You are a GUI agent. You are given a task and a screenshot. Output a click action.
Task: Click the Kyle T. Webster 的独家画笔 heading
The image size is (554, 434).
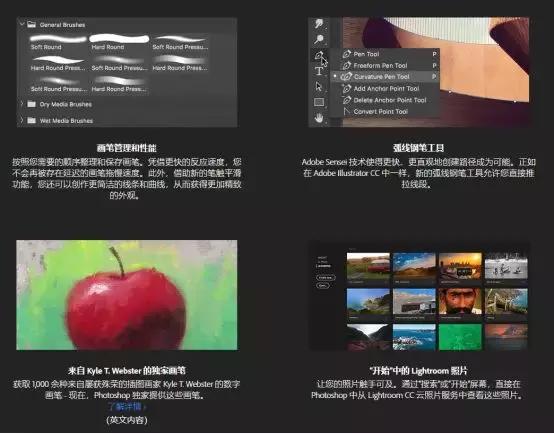(127, 370)
